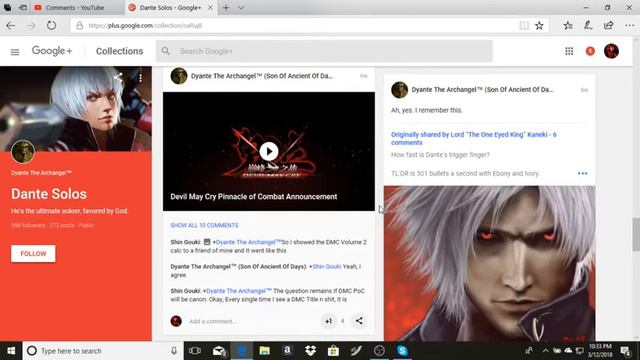Switch to the Comments - YouTube tab
The width and height of the screenshot is (640, 360).
pos(76,8)
